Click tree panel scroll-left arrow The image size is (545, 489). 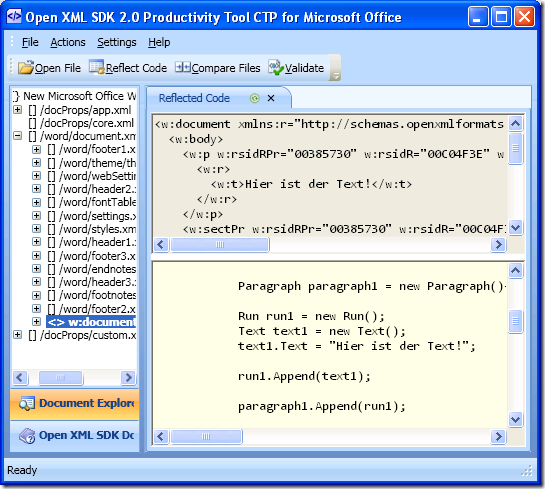[20, 377]
